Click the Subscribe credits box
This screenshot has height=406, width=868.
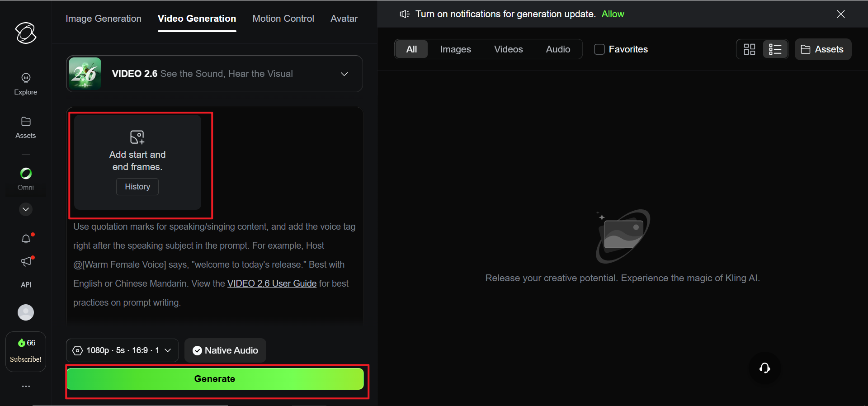click(x=26, y=351)
